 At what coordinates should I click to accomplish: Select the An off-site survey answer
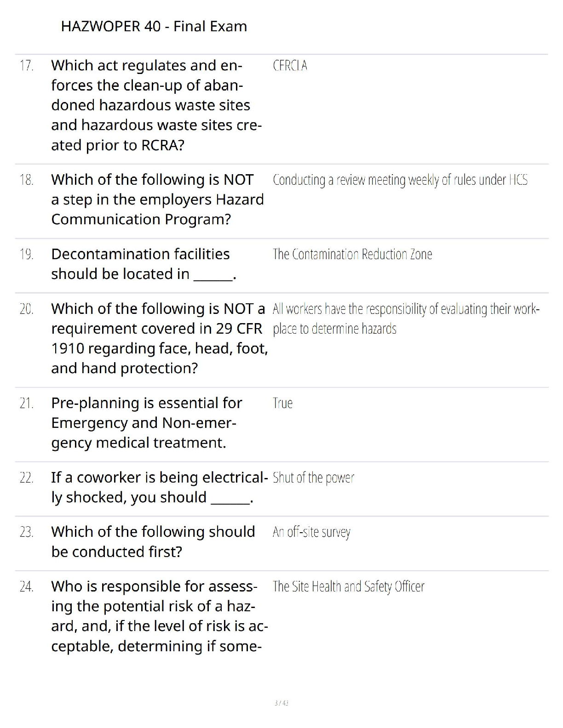311,532
